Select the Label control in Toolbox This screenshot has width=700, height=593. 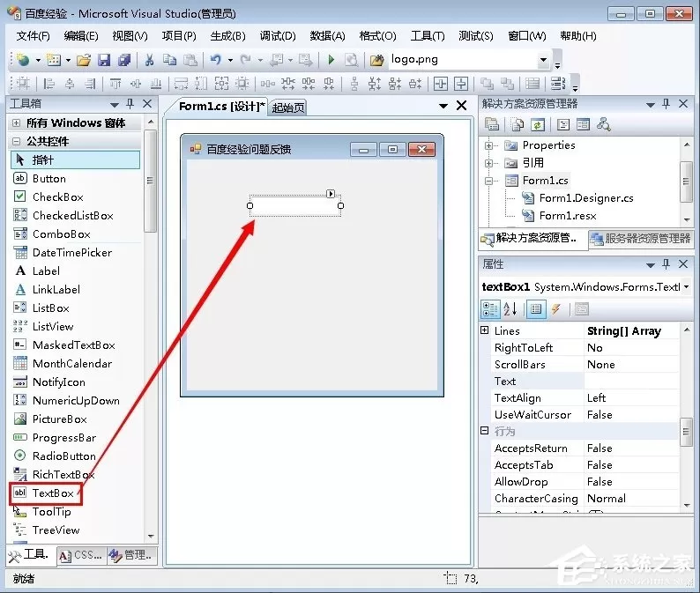tap(75, 271)
